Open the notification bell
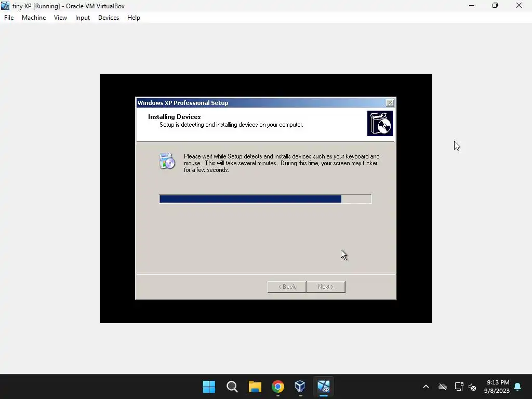The image size is (532, 399). coord(517,387)
